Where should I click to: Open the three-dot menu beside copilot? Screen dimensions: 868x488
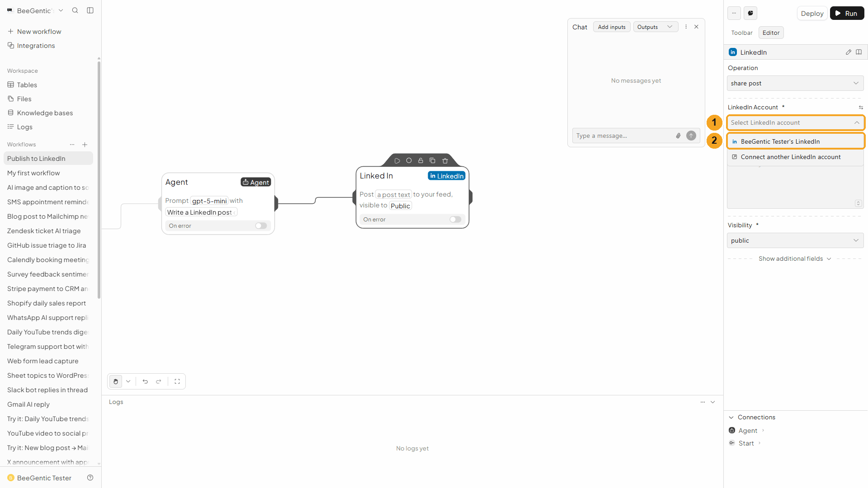[x=734, y=13]
